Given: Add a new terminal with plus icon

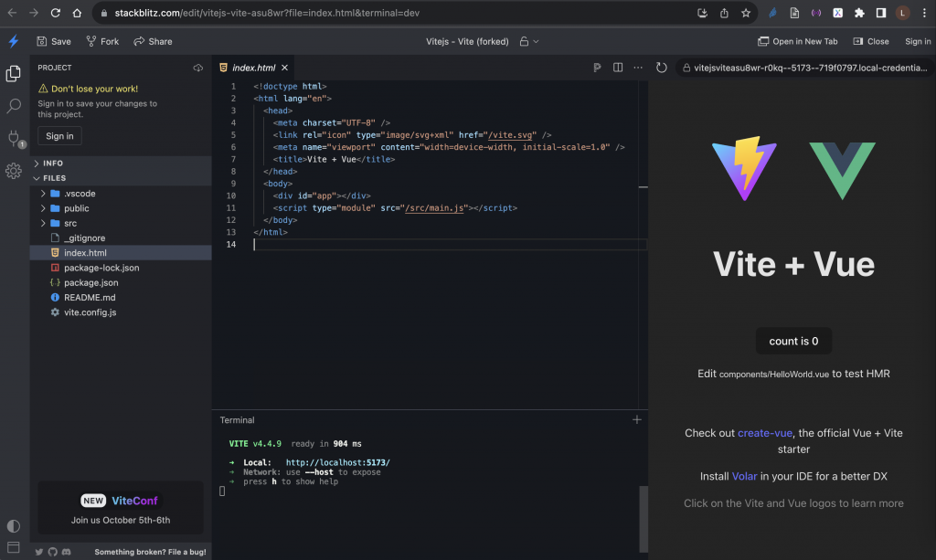Looking at the screenshot, I should point(637,420).
